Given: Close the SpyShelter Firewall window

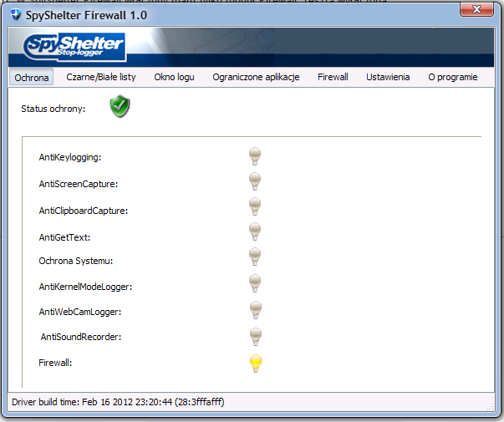Looking at the screenshot, I should (x=477, y=9).
